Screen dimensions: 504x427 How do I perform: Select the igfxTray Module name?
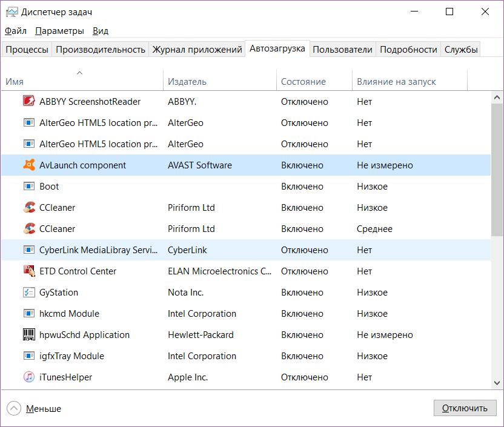tap(71, 356)
